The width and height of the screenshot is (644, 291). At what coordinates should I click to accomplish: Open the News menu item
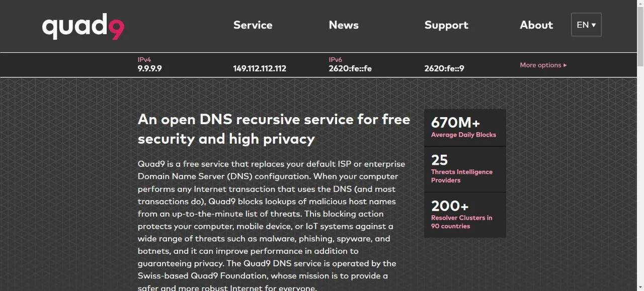tap(344, 25)
